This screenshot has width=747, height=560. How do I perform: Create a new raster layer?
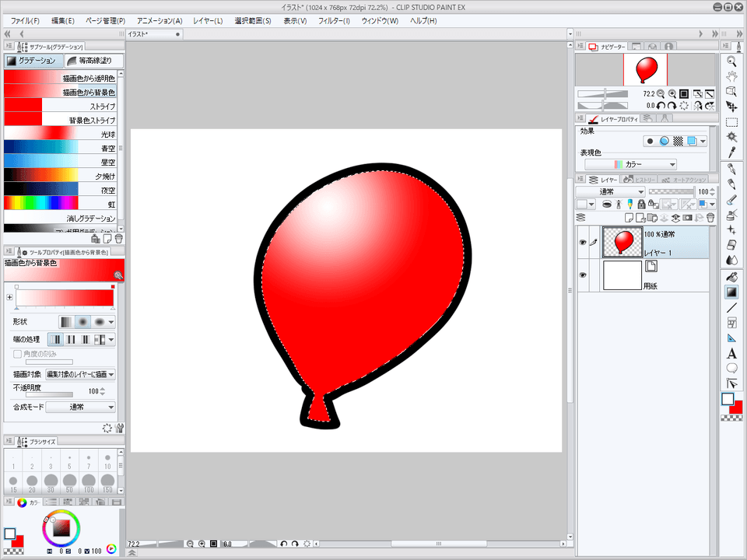[629, 217]
